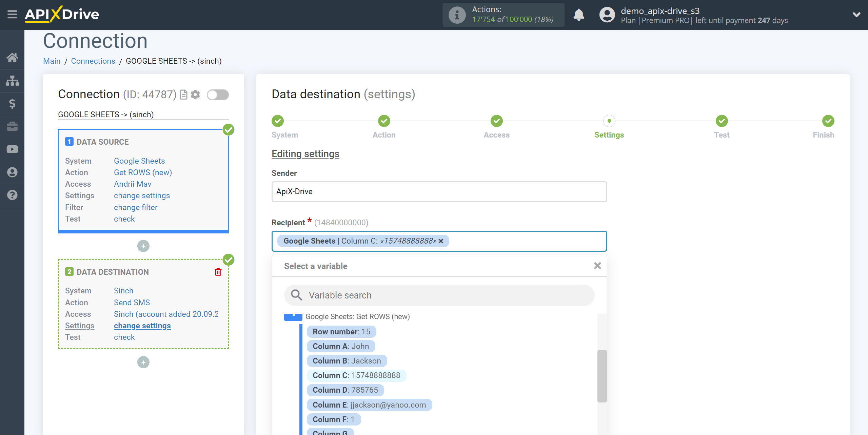Select the Column E email variable
Screen dimensions: 868x435
click(x=369, y=405)
